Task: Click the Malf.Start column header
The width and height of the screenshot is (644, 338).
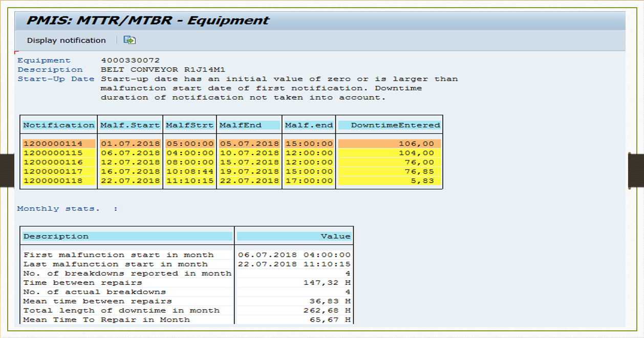Action: coord(130,125)
